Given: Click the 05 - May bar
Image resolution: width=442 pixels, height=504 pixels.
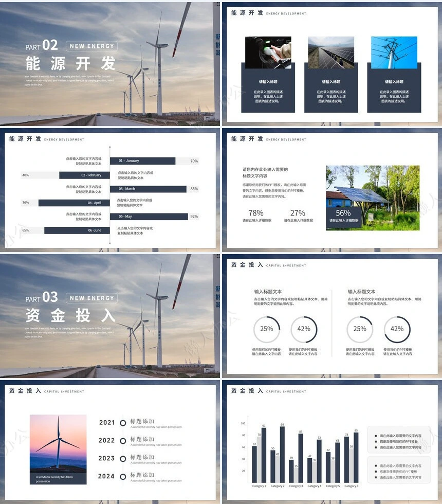Looking at the screenshot, I should pyautogui.click(x=147, y=217).
